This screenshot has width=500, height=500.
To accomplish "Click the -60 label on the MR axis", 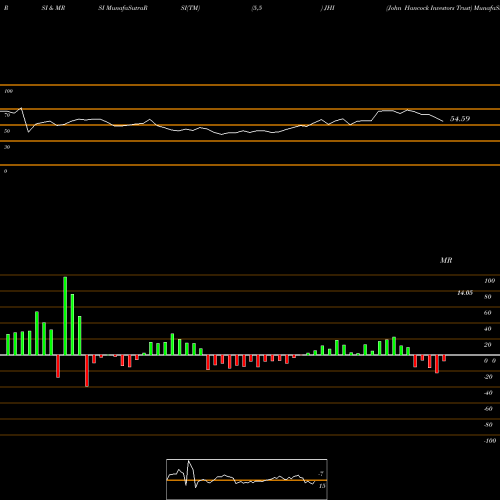I will point(488,409).
